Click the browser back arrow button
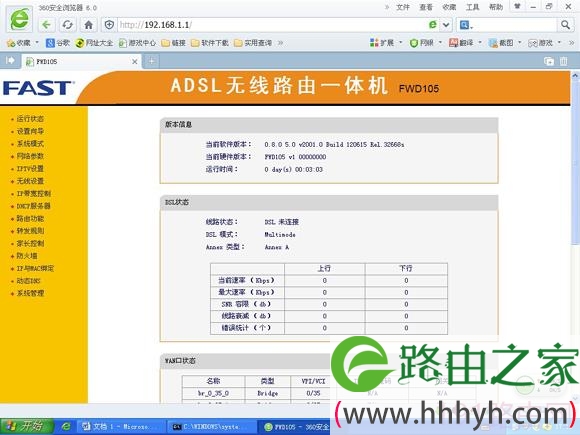580x435 pixels. coord(46,25)
